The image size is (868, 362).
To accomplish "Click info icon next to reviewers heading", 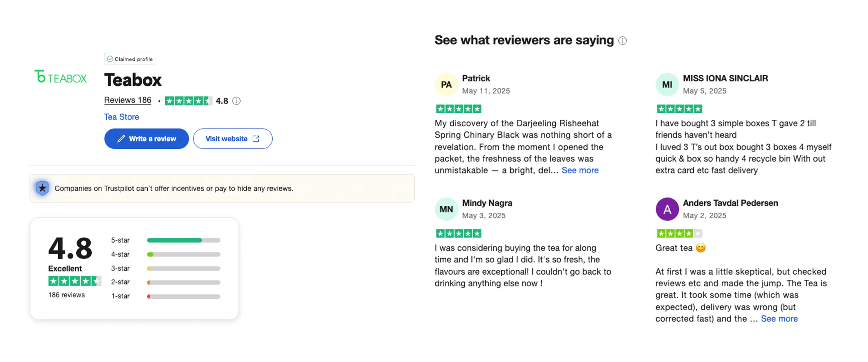I will [x=622, y=41].
